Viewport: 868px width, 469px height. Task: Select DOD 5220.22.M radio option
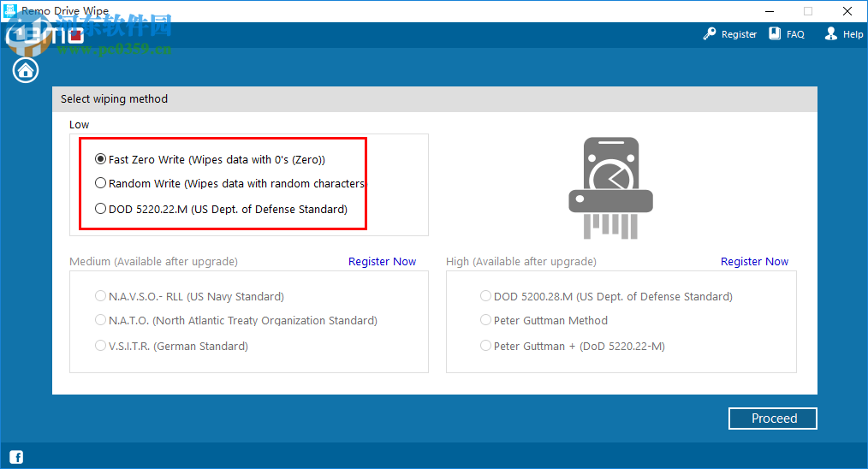click(x=100, y=209)
